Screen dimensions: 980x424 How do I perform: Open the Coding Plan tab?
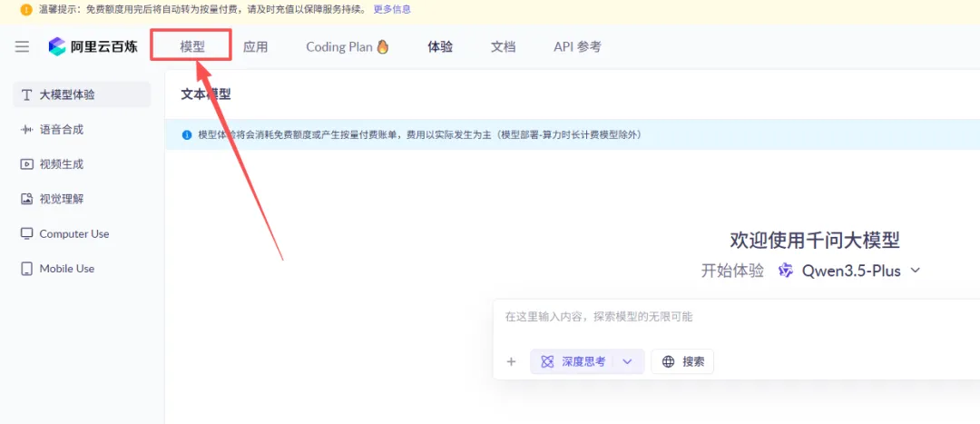(x=348, y=47)
